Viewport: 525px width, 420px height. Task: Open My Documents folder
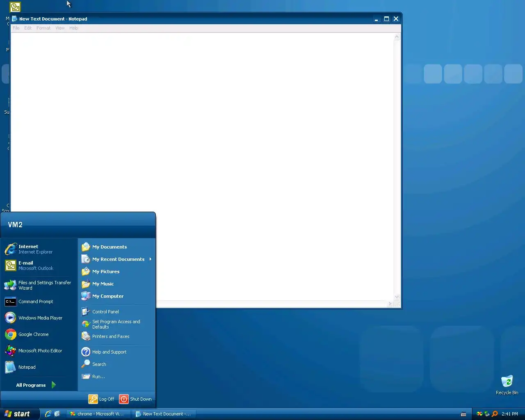click(117, 247)
